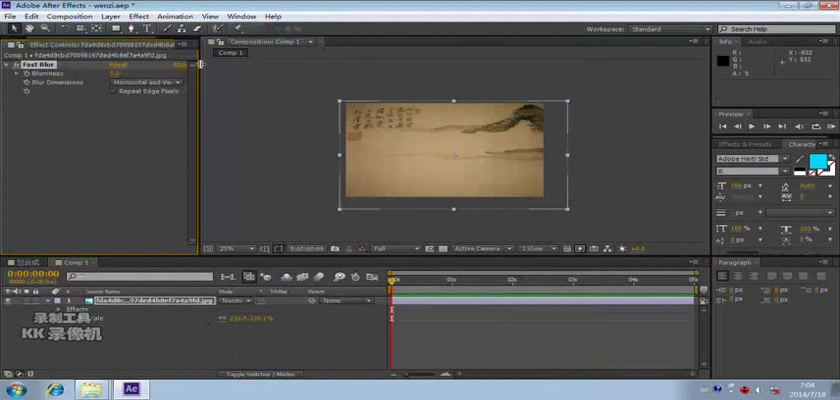Click the Search Help field
840x400 pixels.
[776, 29]
